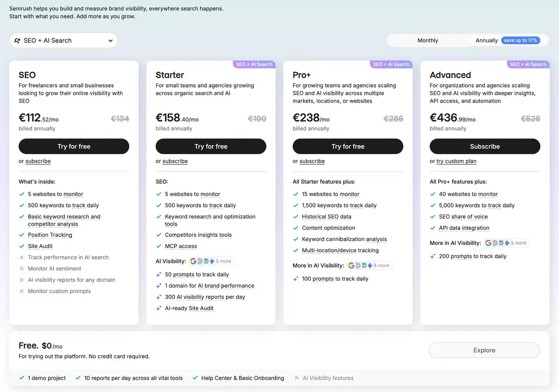The width and height of the screenshot is (559, 392).
Task: Click X icon beside 'Track performance in AI search'
Action: click(x=21, y=257)
